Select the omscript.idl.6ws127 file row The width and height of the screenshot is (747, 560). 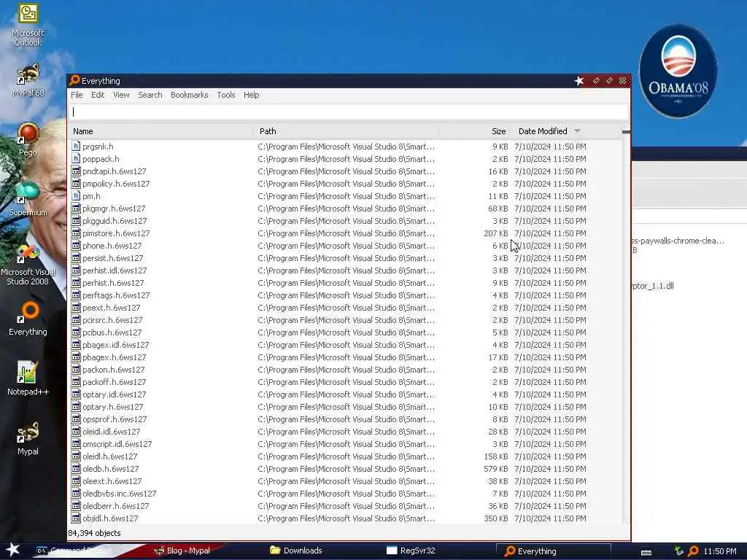pyautogui.click(x=345, y=444)
